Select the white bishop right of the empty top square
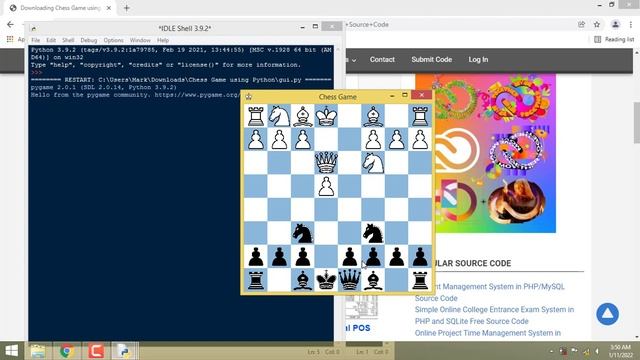The image size is (640, 360). (373, 116)
